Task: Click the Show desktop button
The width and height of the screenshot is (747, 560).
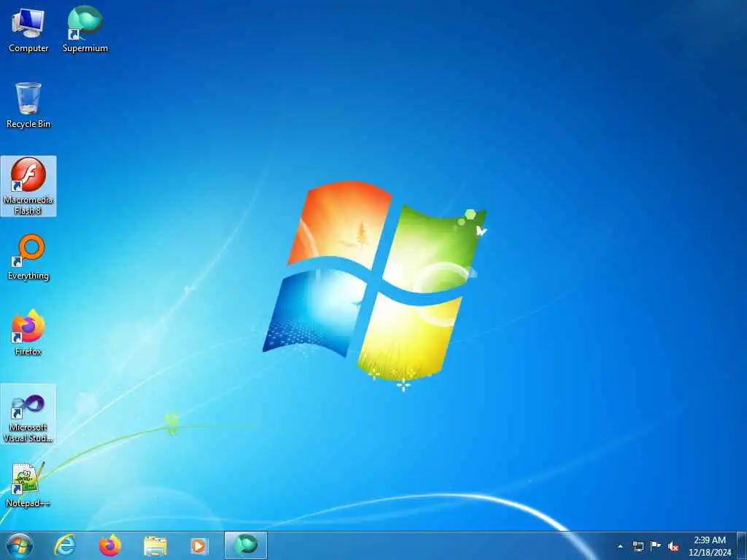Action: coord(742,546)
